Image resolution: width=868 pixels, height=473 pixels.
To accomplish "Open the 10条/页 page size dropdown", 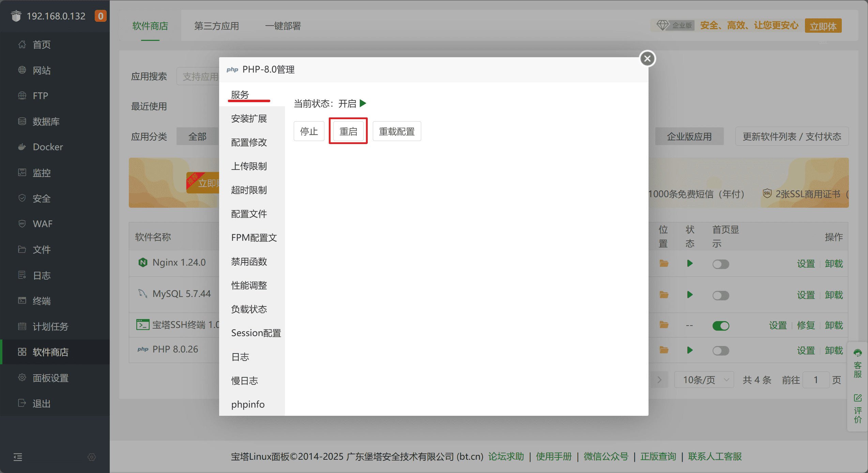I will coord(704,380).
